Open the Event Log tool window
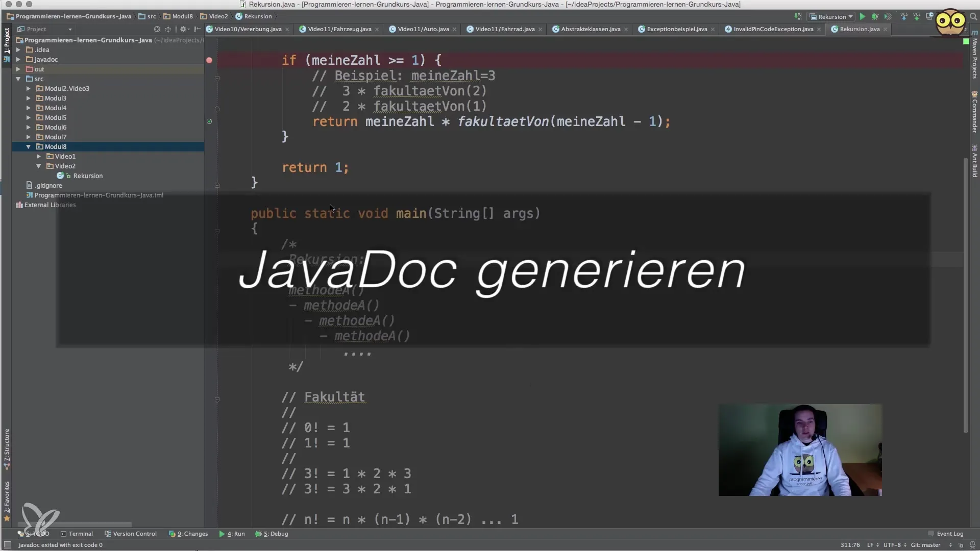Screen dimensions: 980x551 click(x=945, y=534)
